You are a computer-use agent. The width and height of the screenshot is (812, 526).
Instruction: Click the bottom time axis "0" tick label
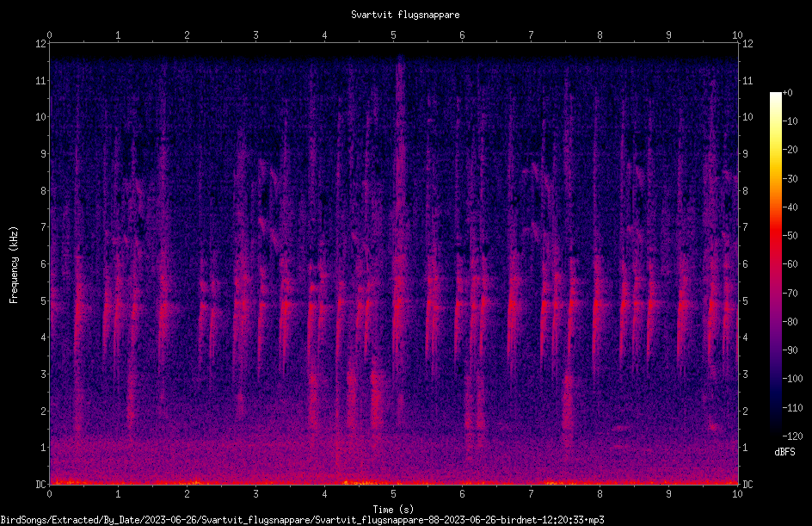tap(49, 494)
